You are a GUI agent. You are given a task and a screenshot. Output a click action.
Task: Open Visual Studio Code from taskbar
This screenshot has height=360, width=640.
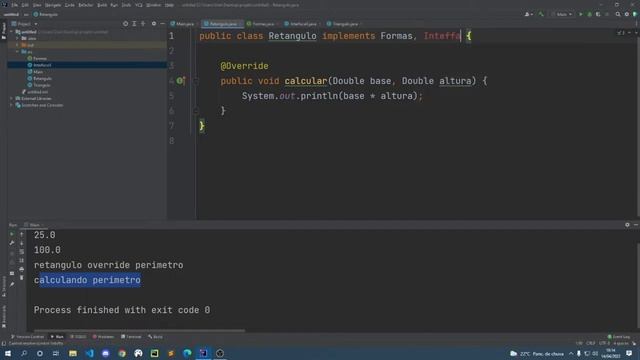coord(89,353)
